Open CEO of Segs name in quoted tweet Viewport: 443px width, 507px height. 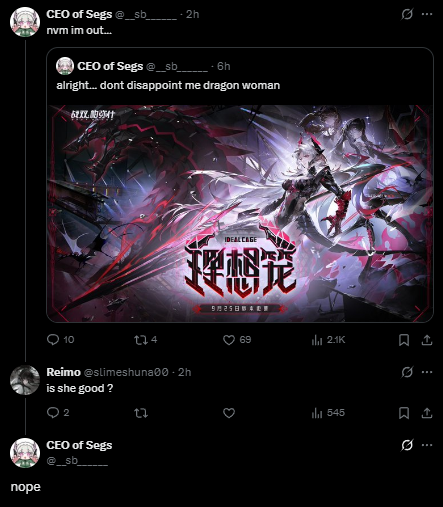110,66
